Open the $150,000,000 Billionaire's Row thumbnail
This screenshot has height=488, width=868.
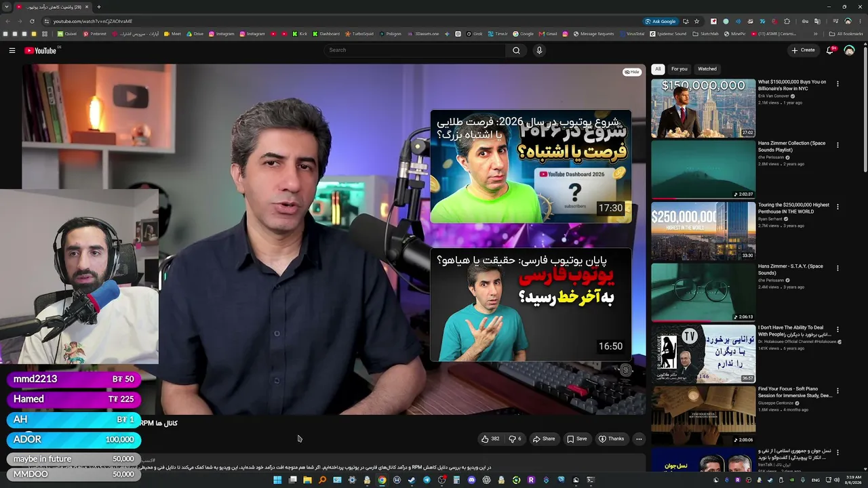click(703, 108)
